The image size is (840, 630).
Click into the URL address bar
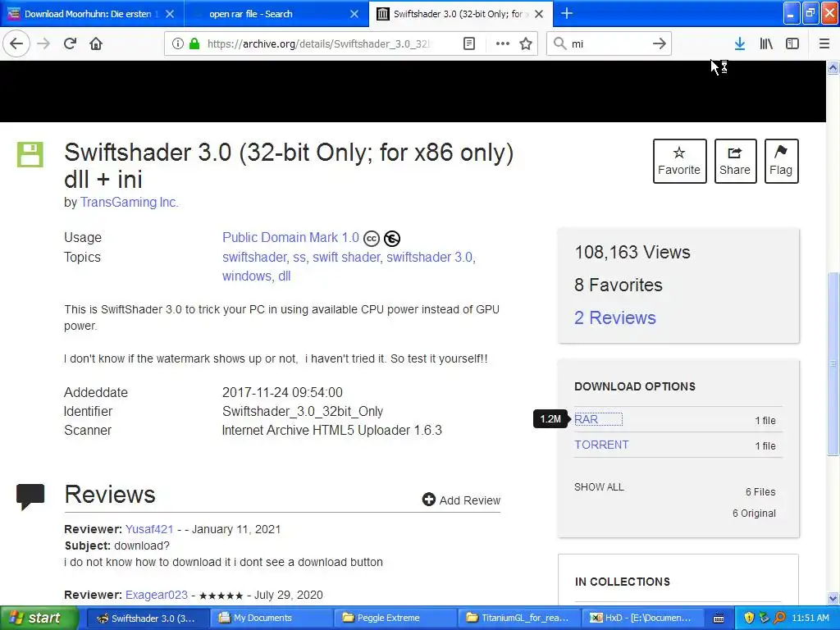[x=319, y=43]
